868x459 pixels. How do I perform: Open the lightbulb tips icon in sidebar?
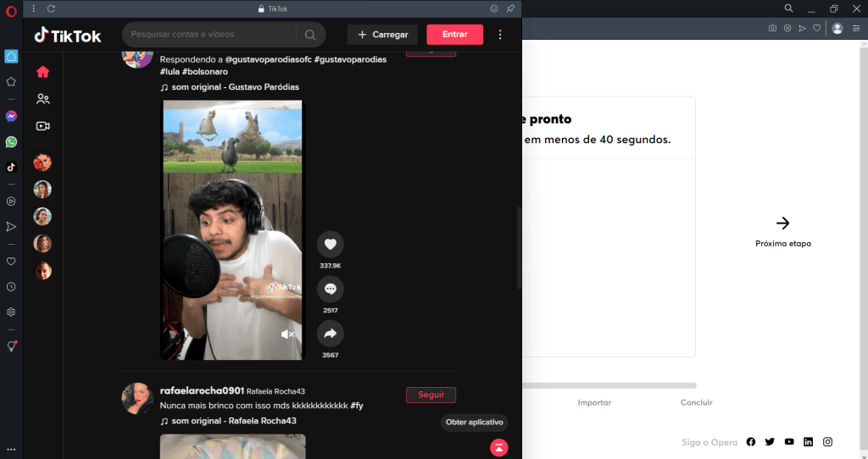(x=11, y=346)
